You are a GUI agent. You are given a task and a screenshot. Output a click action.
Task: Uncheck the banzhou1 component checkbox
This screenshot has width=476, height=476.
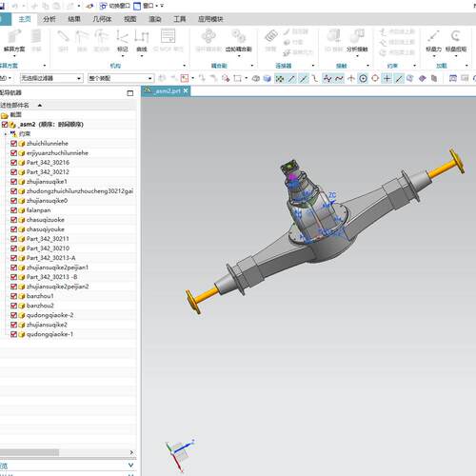(13, 296)
